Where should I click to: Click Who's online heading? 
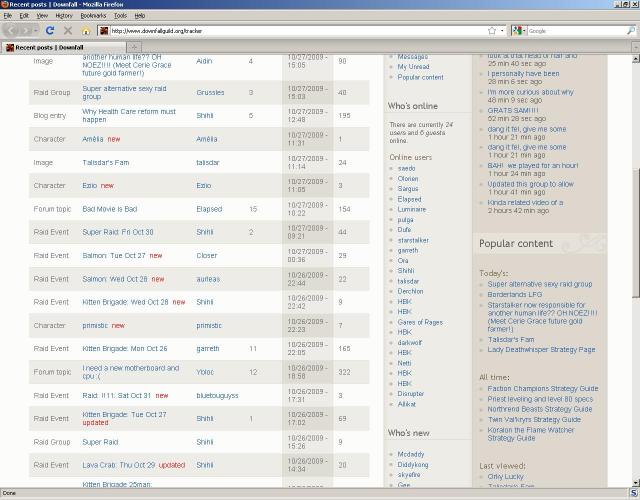click(413, 106)
